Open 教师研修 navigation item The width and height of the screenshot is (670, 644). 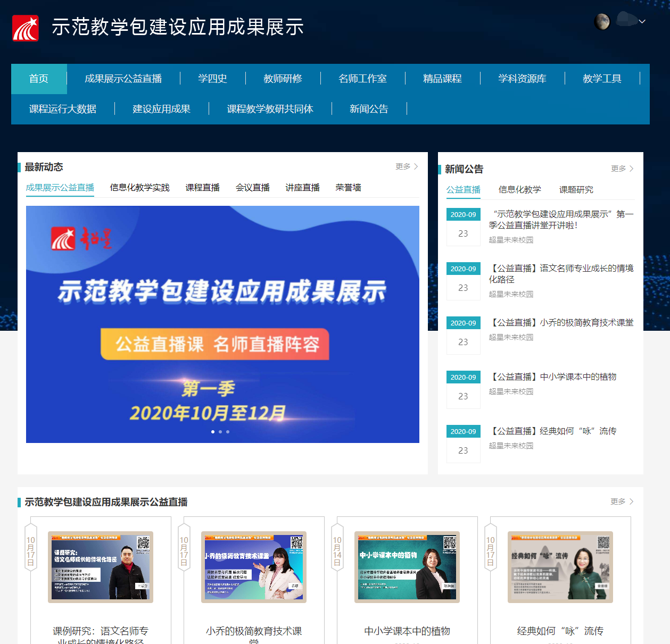coord(283,79)
